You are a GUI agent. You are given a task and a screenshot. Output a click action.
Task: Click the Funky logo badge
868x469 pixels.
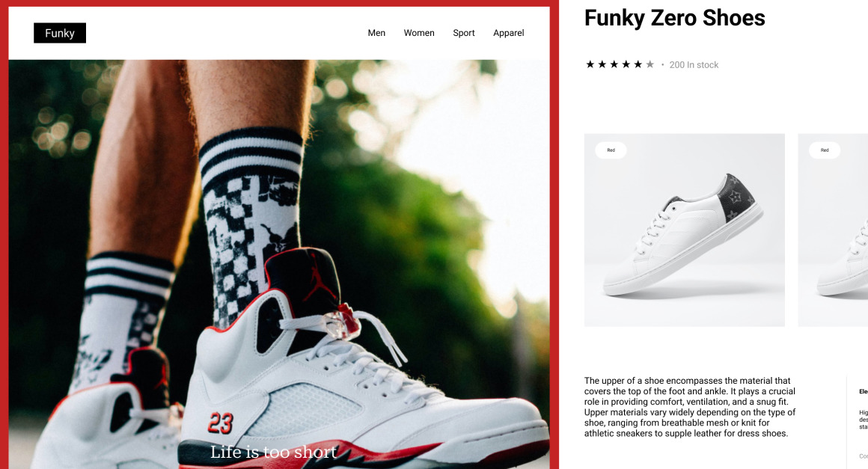click(x=60, y=33)
